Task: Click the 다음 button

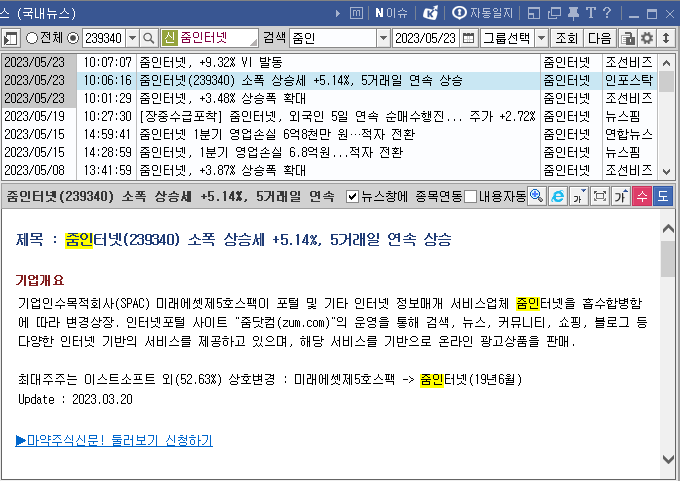Action: pos(599,39)
